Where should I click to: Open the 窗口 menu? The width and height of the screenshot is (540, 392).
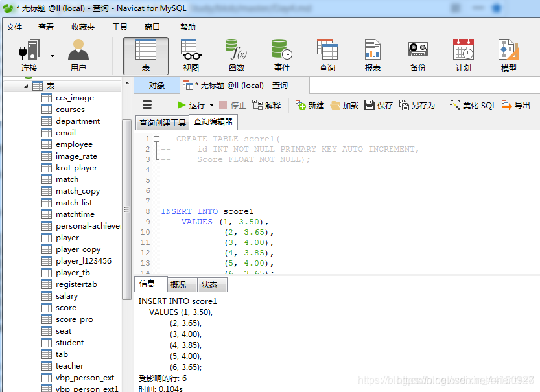(152, 27)
